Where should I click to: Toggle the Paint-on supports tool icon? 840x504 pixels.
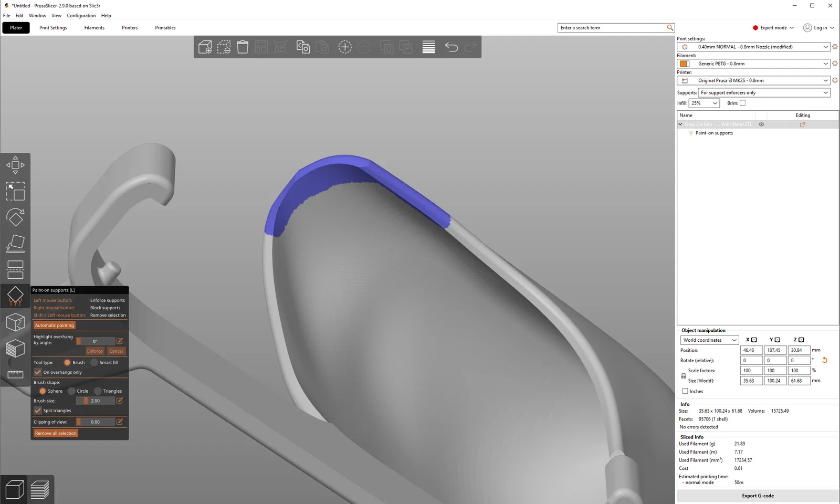[15, 296]
